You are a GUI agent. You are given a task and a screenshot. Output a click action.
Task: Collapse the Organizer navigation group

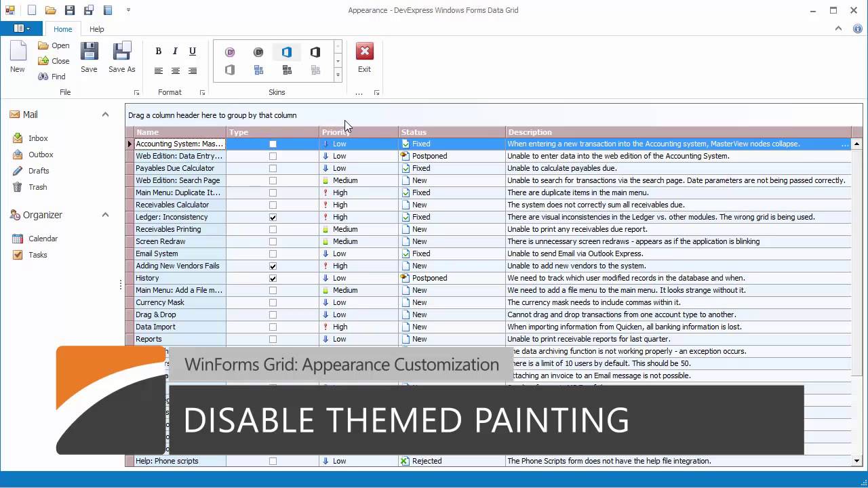[105, 215]
